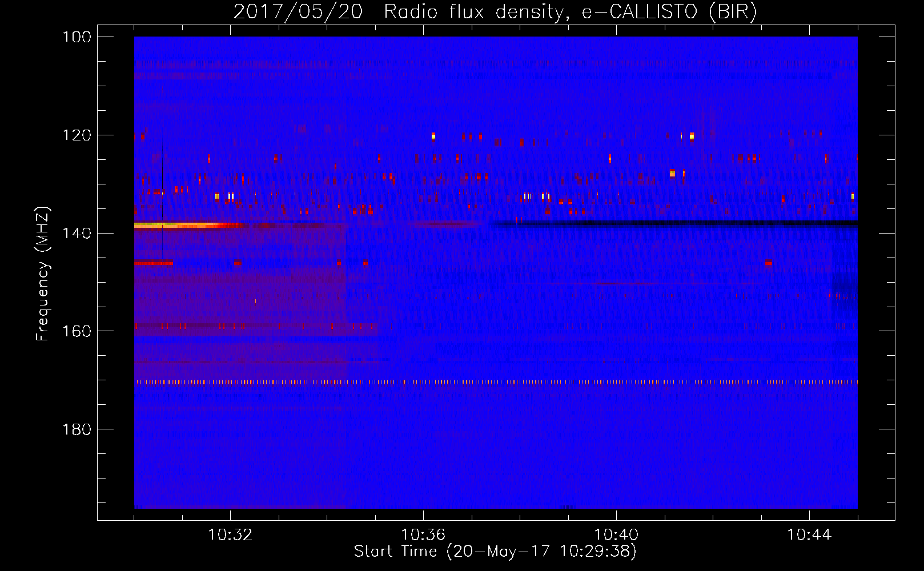The width and height of the screenshot is (924, 571).
Task: Click the 10:44 time tick label
Action: click(x=809, y=535)
